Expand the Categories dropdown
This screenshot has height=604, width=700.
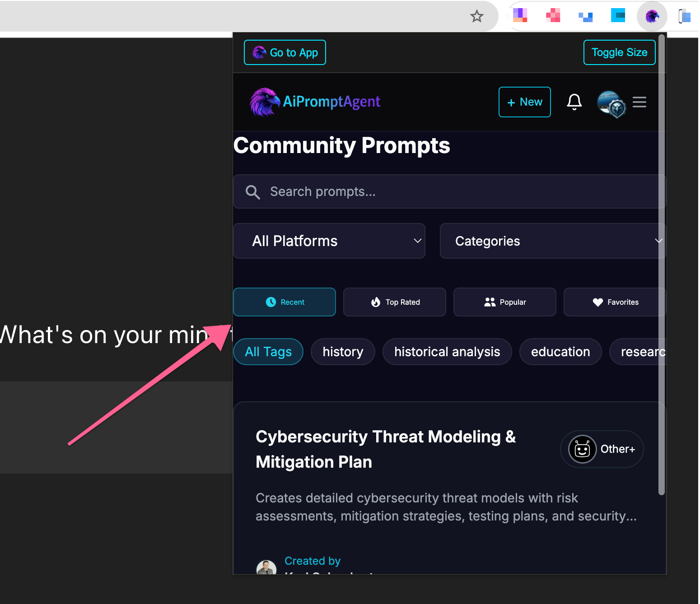[x=553, y=241]
